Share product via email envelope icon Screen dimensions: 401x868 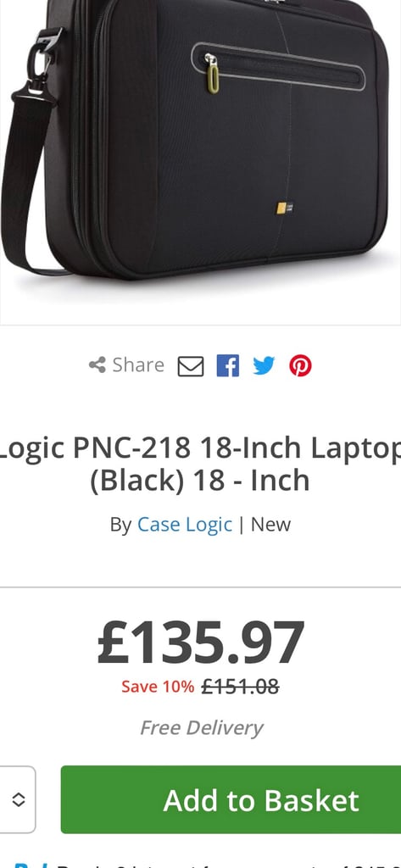(191, 366)
